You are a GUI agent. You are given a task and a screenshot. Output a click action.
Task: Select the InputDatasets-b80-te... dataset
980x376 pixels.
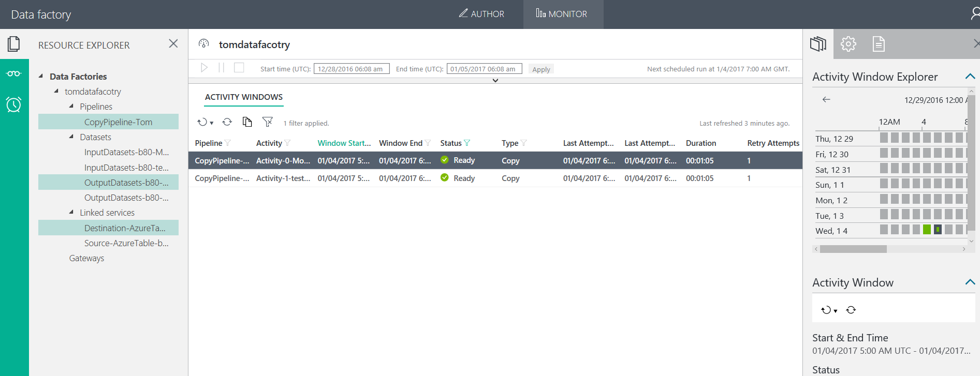coord(126,168)
